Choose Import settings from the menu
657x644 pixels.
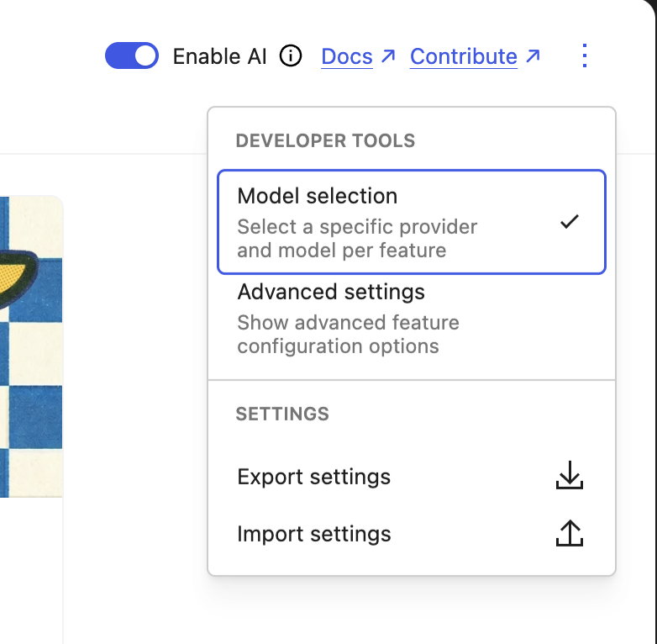point(412,534)
